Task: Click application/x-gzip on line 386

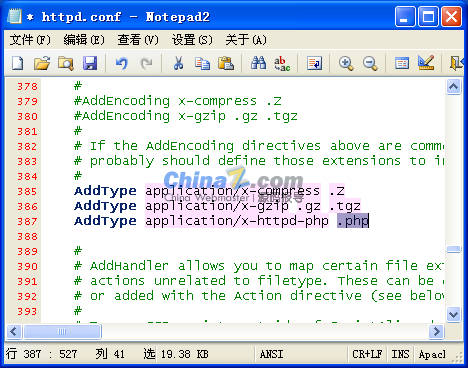Action: click(x=217, y=206)
